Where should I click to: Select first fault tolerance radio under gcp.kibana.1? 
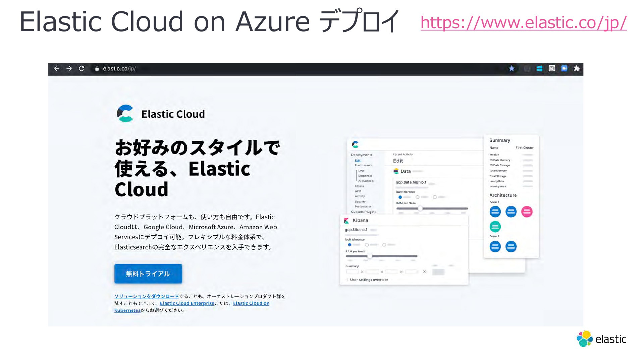click(350, 245)
